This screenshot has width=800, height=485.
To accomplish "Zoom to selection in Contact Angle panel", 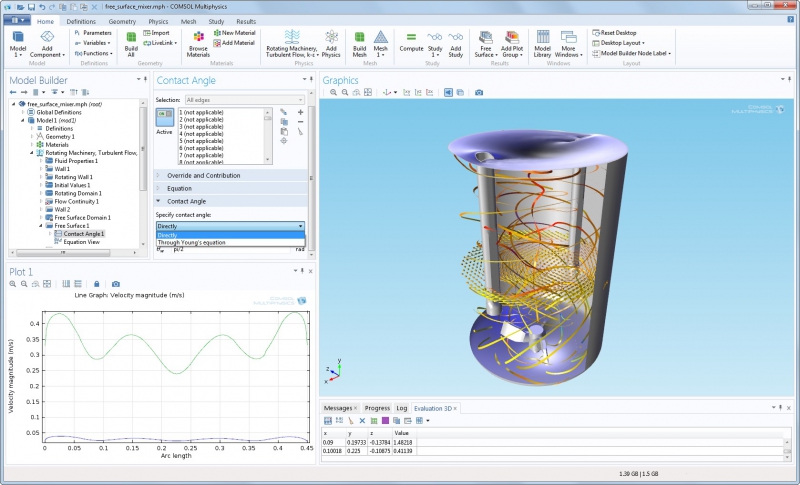I will click(x=284, y=141).
